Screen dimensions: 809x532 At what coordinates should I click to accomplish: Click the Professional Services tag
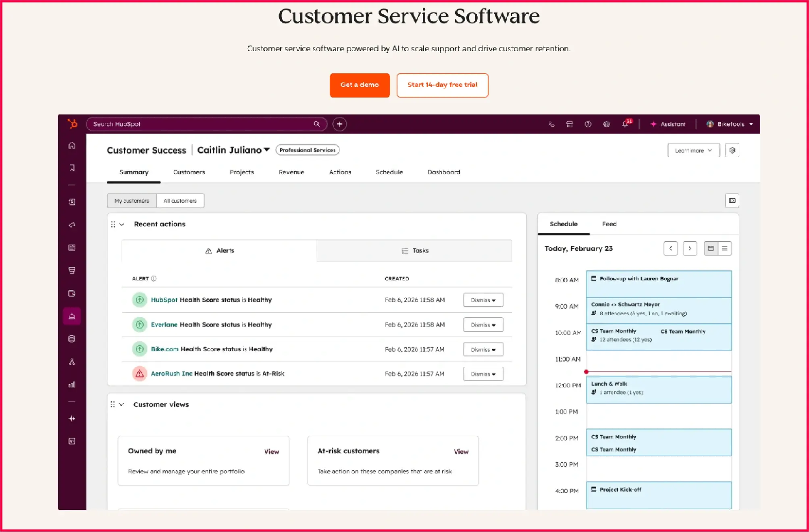(x=308, y=150)
